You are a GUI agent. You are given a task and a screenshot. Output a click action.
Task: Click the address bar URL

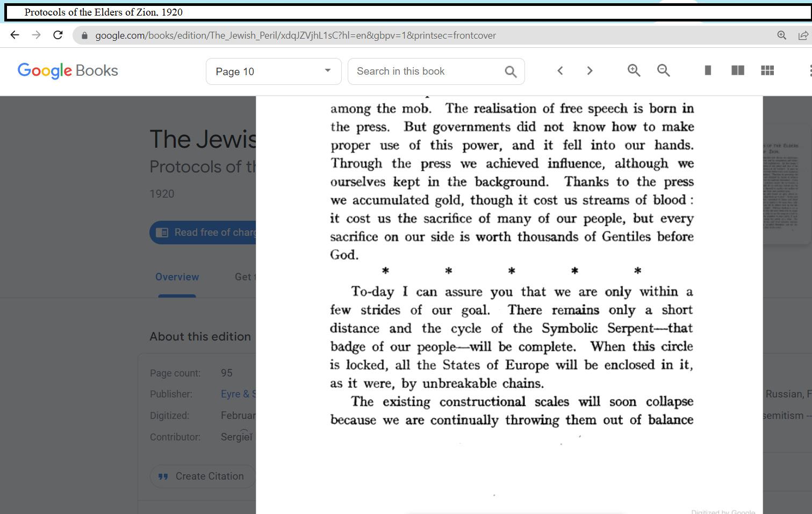tap(296, 35)
